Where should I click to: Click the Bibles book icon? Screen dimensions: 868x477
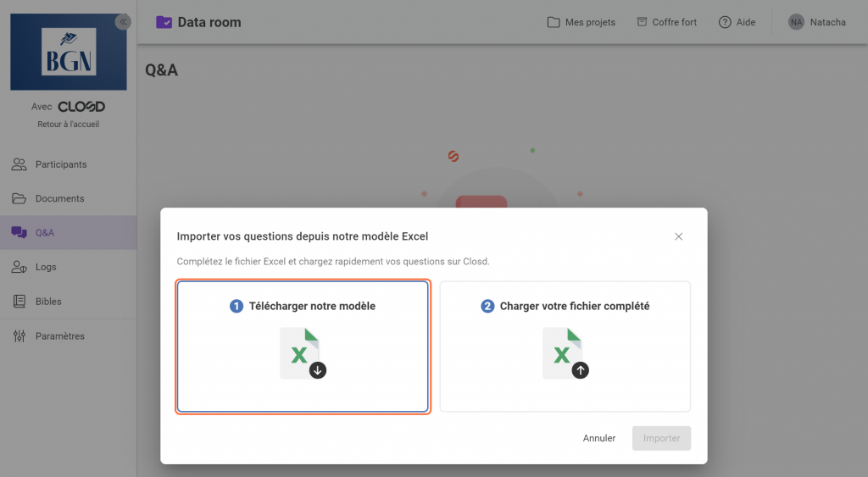[19, 302]
